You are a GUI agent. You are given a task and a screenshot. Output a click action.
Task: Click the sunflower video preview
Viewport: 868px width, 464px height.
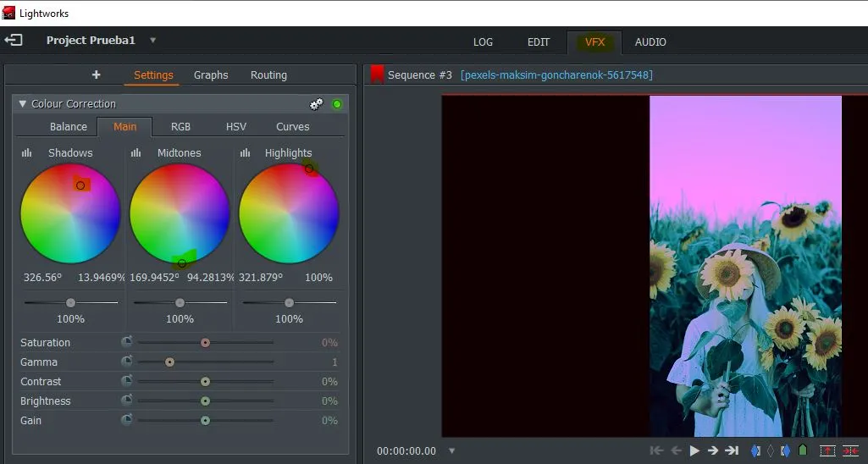tap(745, 267)
